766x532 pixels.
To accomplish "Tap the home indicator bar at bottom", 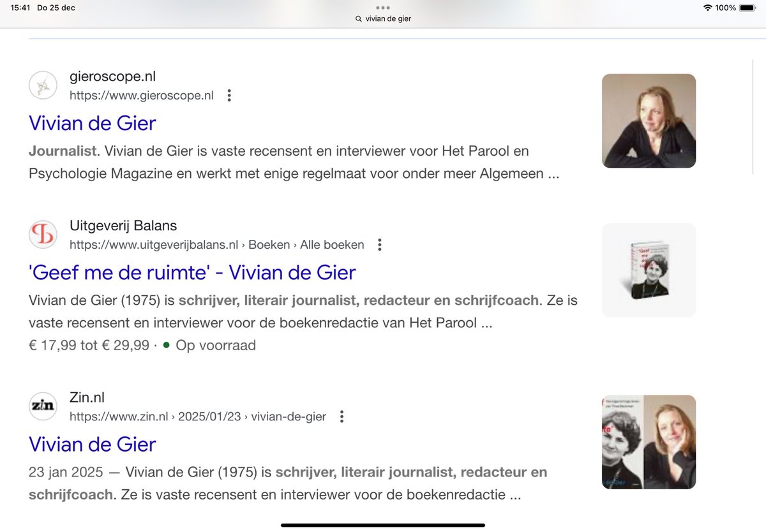I will (x=383, y=525).
